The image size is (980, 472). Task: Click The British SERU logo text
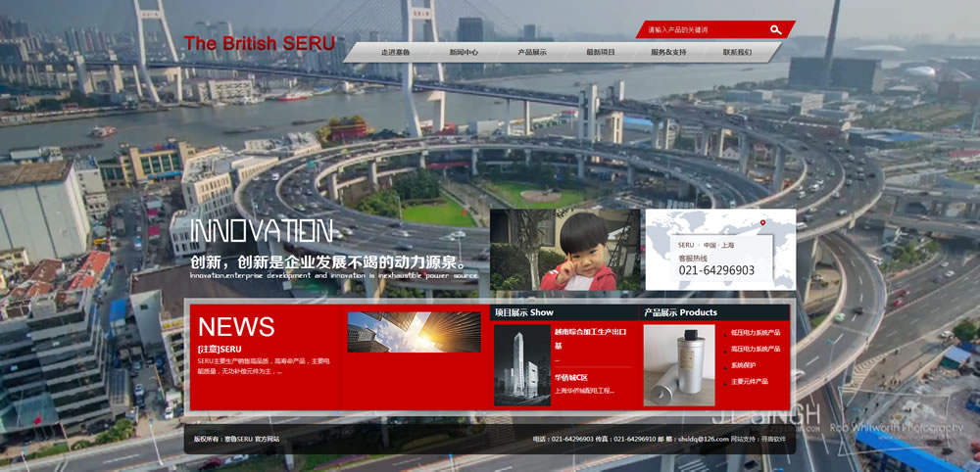(260, 43)
